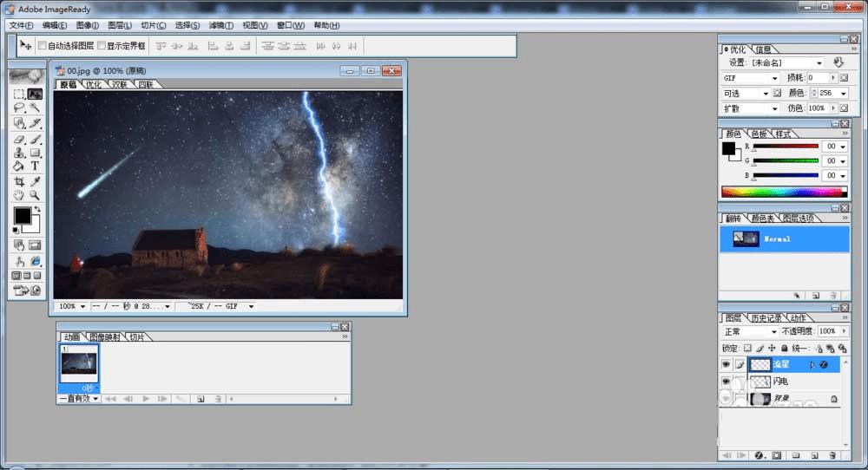Switch to the 色板 tab
The height and width of the screenshot is (470, 868).
click(x=759, y=134)
